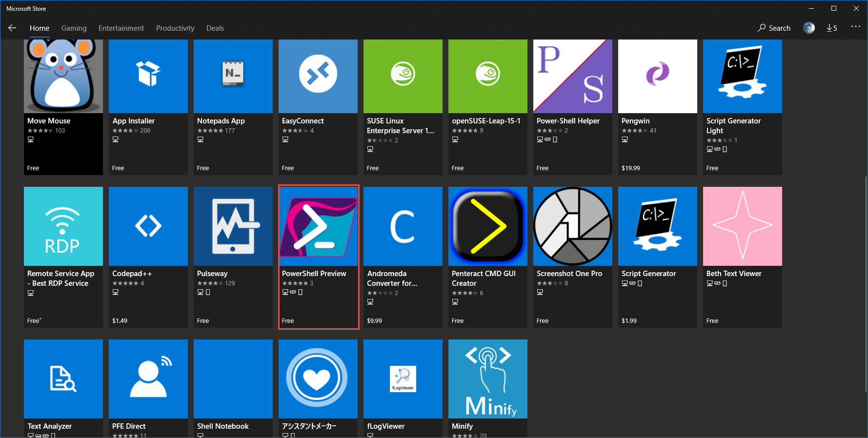868x438 pixels.
Task: Open the Penteract CMD GUI Creator icon
Action: [x=488, y=226]
